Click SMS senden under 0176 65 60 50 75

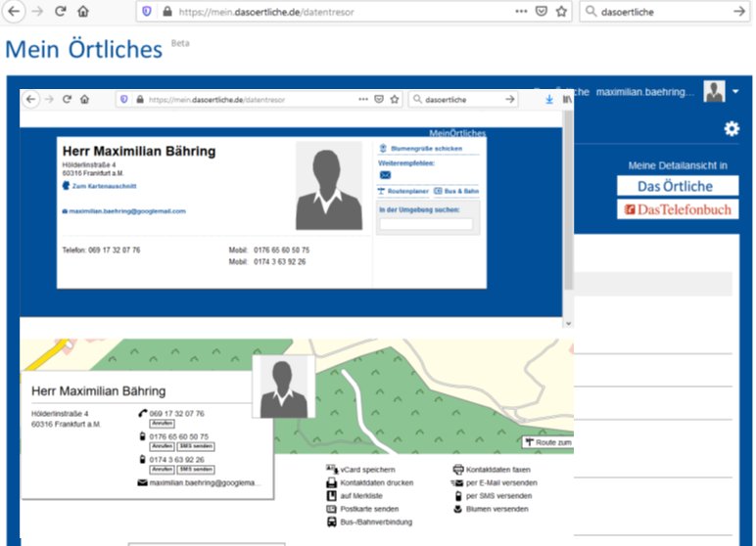196,447
